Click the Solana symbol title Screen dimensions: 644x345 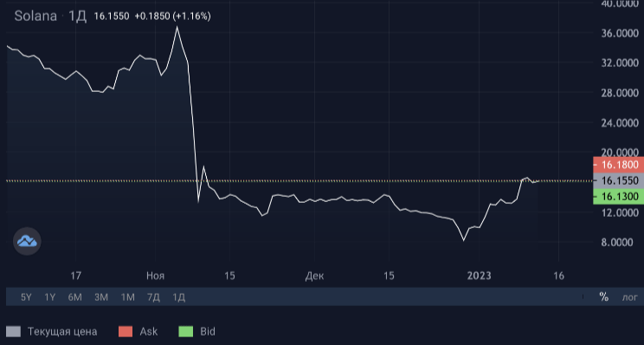click(x=35, y=16)
